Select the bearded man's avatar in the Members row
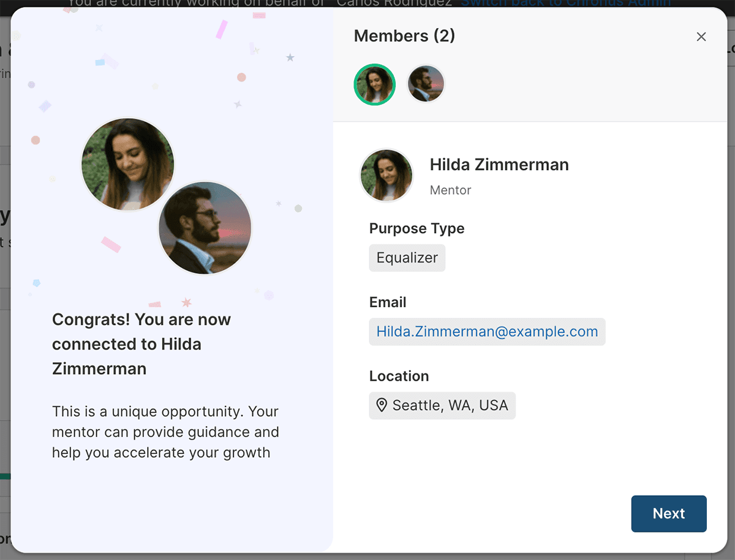 (426, 84)
